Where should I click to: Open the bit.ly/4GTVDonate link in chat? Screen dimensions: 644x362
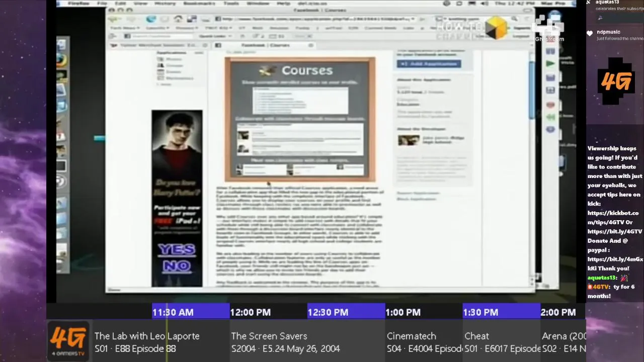(x=615, y=236)
